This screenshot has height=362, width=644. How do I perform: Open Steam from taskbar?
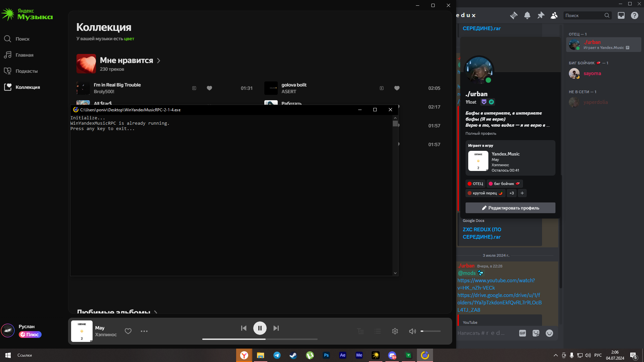pos(293,355)
